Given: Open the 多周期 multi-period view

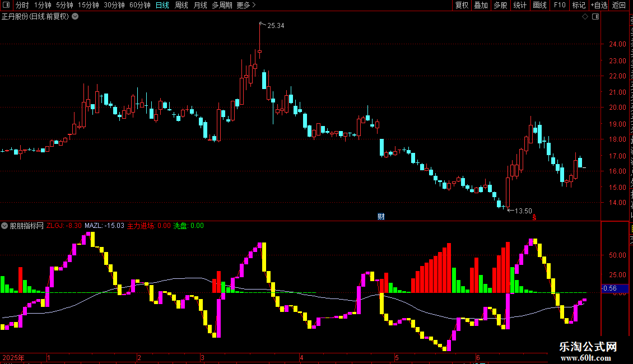Looking at the screenshot, I should point(222,5).
